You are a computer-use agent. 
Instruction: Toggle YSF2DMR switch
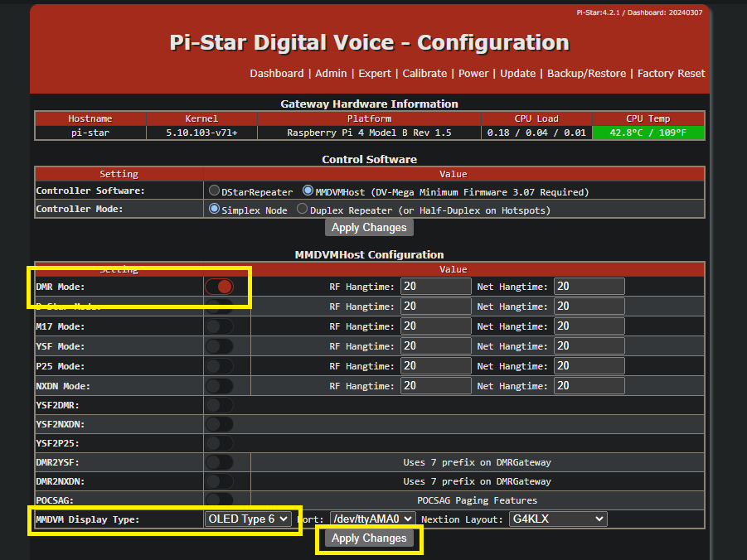point(220,405)
